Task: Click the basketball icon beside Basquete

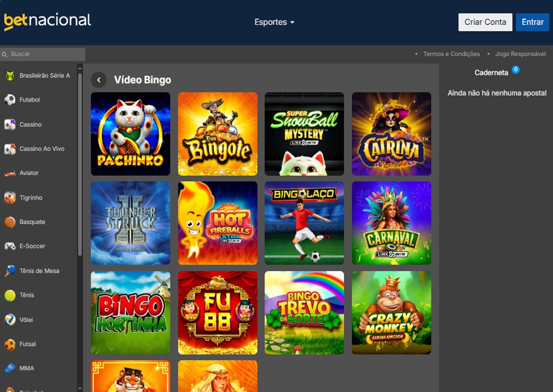Action: 9,222
